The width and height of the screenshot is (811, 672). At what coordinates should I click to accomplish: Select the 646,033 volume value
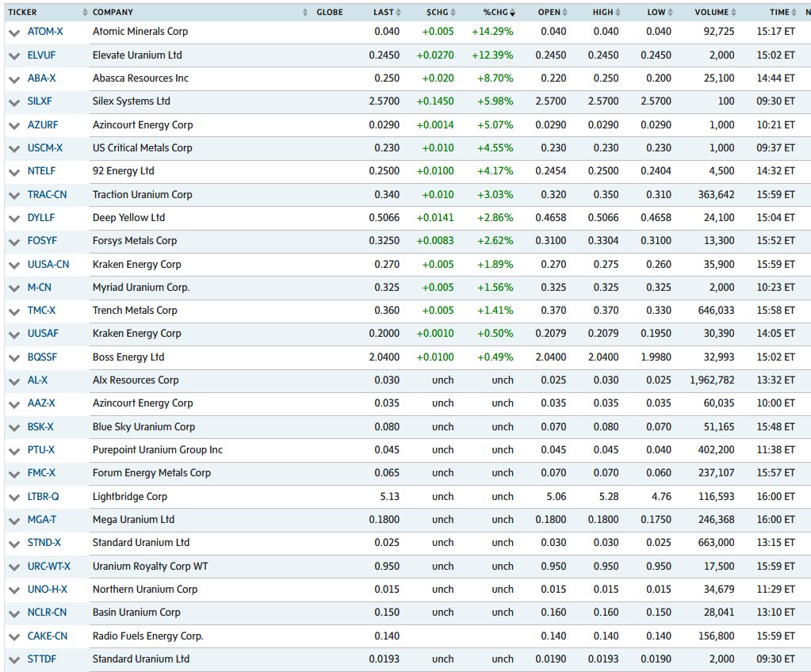click(x=716, y=311)
